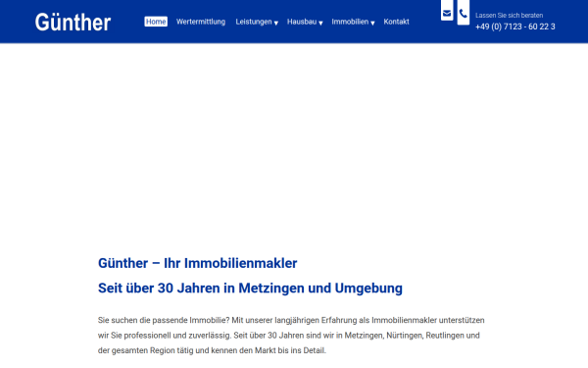Viewport: 588px width, 368px height.
Task: Open the Wertermittlung menu item
Action: click(x=201, y=22)
